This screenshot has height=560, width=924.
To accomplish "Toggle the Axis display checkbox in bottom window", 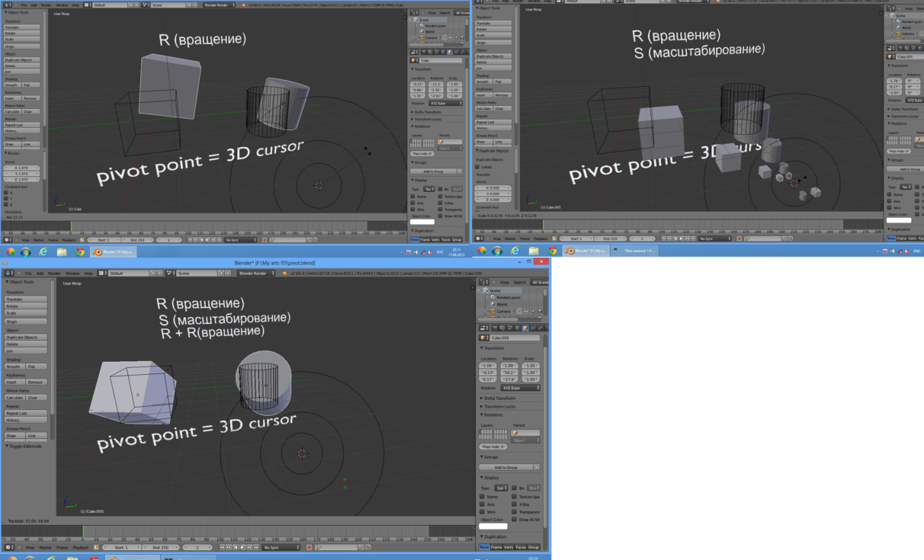I will pos(482,504).
